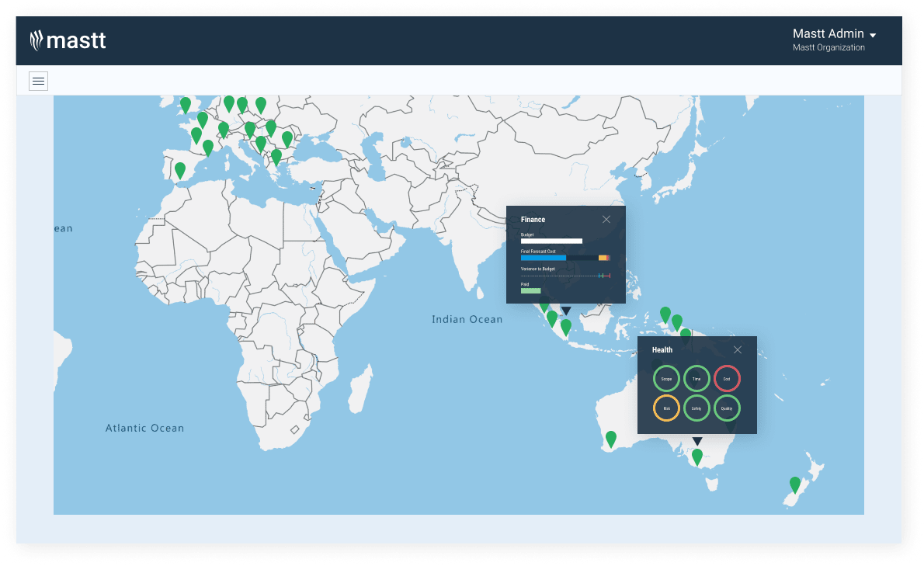The height and width of the screenshot is (566, 924).
Task: Click the Indian Ocean map label
Action: pos(467,319)
